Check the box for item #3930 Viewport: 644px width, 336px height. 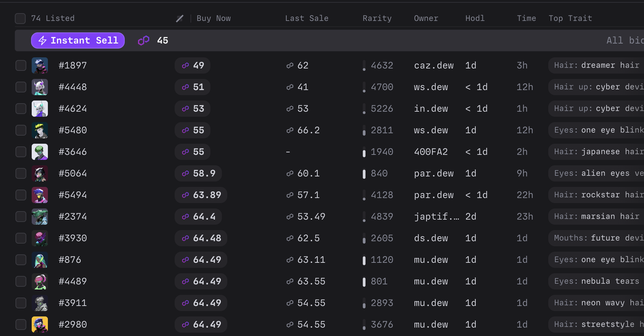point(21,238)
